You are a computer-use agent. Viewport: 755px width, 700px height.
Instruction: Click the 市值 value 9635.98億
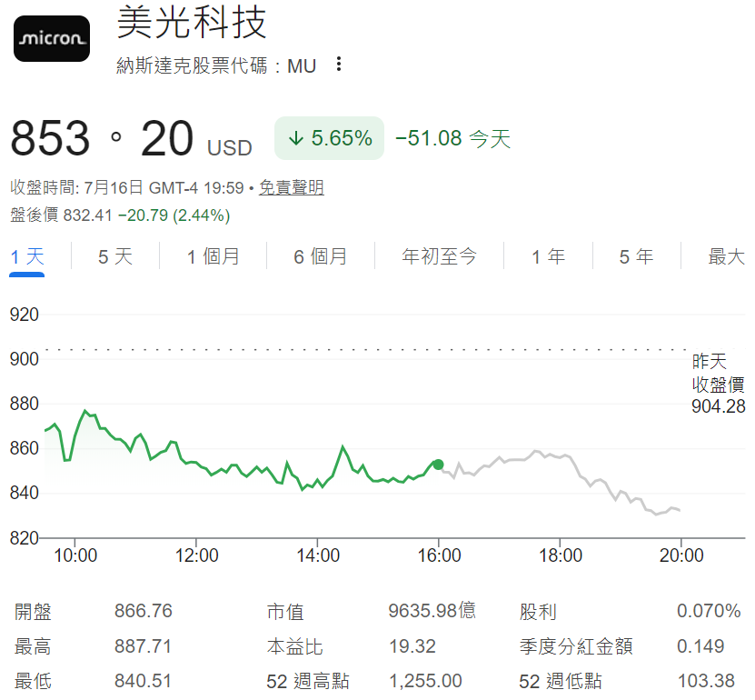[x=432, y=611]
